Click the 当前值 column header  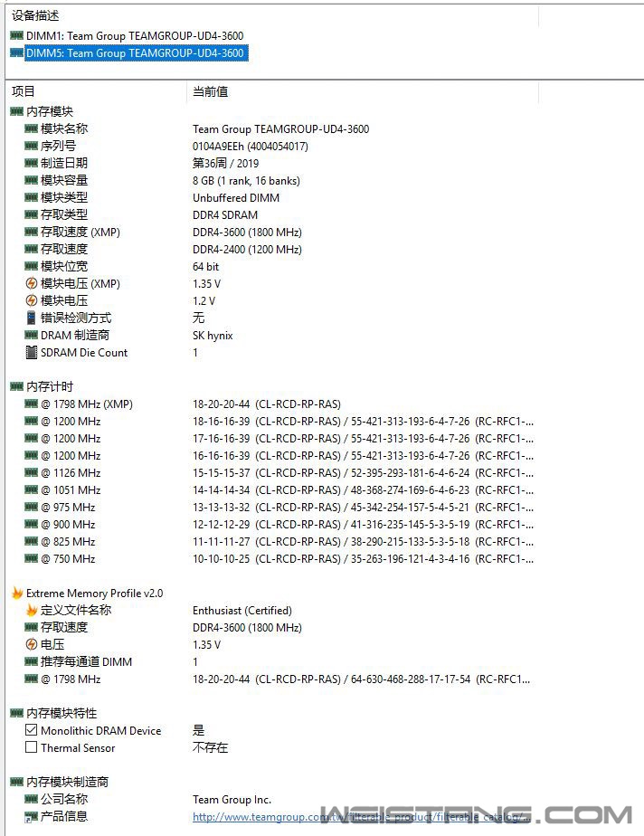coord(210,91)
